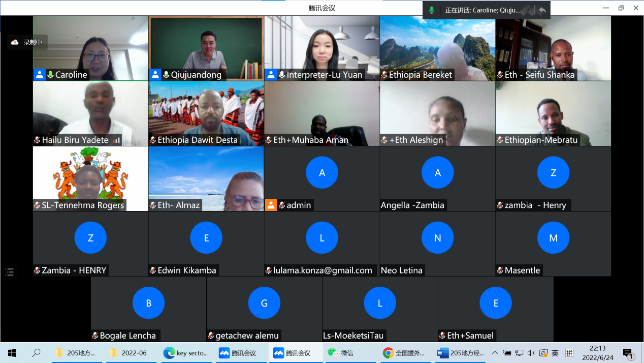The image size is (644, 363).
Task: Click the green microphone in the speaking bar
Action: pyautogui.click(x=432, y=10)
